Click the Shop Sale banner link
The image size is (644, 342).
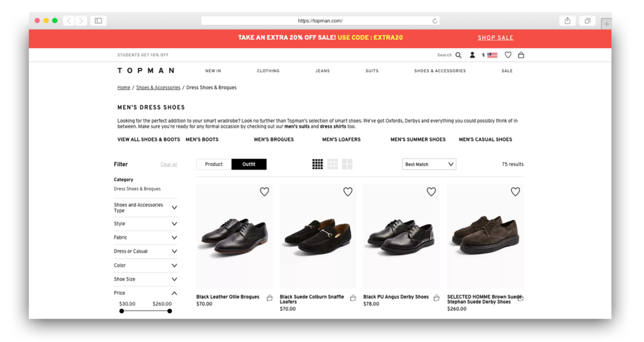pos(496,38)
